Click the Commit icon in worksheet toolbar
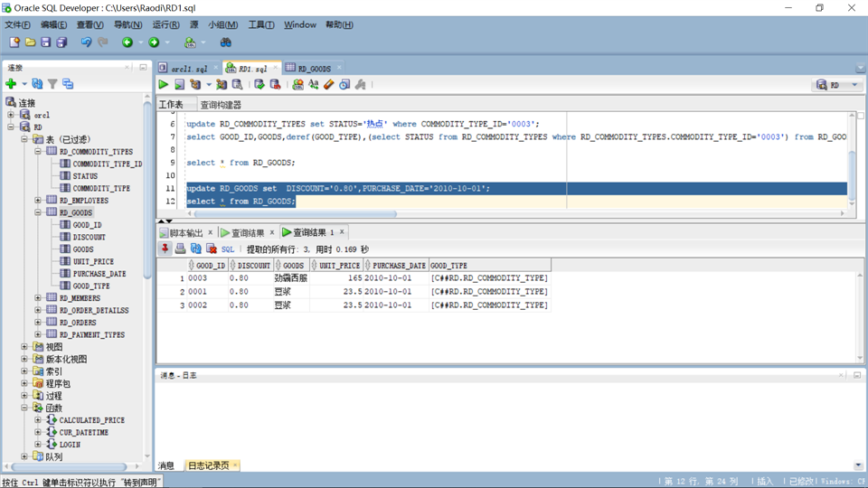 tap(259, 85)
